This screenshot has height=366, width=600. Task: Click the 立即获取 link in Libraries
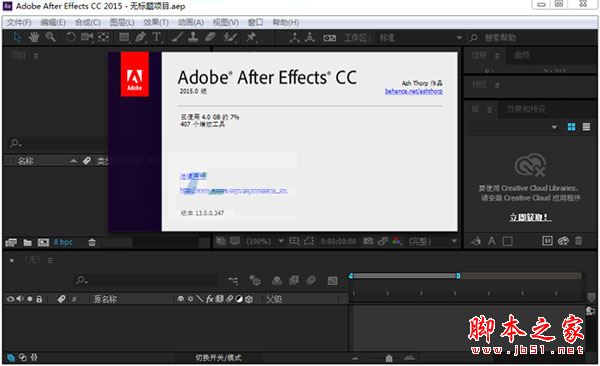[x=530, y=217]
